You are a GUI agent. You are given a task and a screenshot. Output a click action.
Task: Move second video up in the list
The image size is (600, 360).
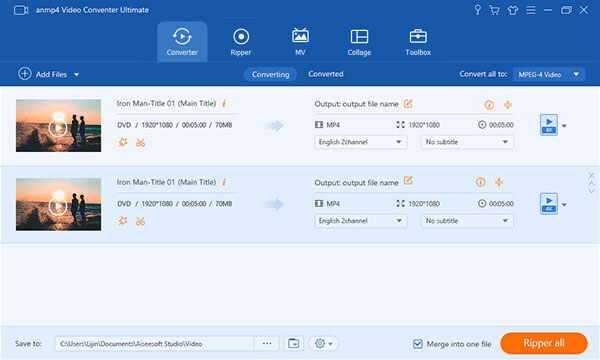click(x=591, y=184)
